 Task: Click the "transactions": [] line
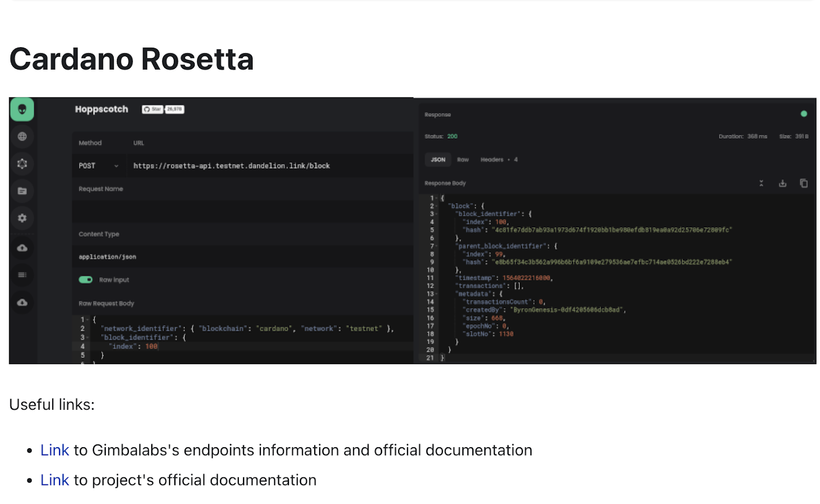tap(489, 286)
